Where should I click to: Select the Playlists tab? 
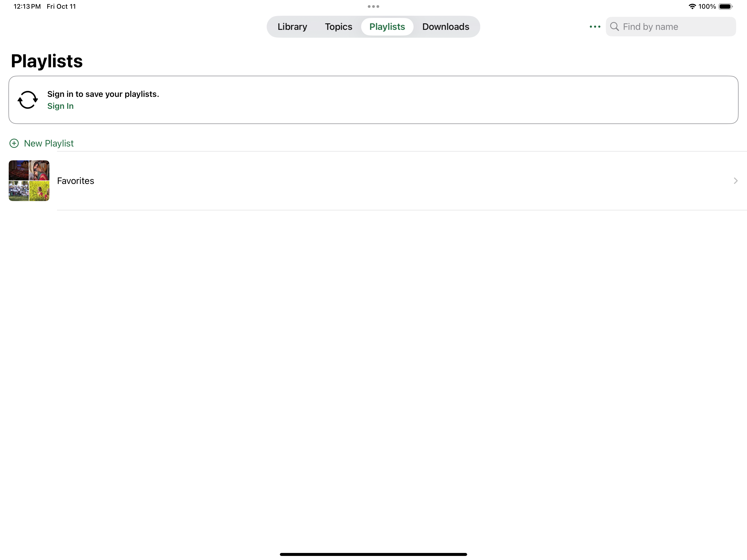click(387, 27)
